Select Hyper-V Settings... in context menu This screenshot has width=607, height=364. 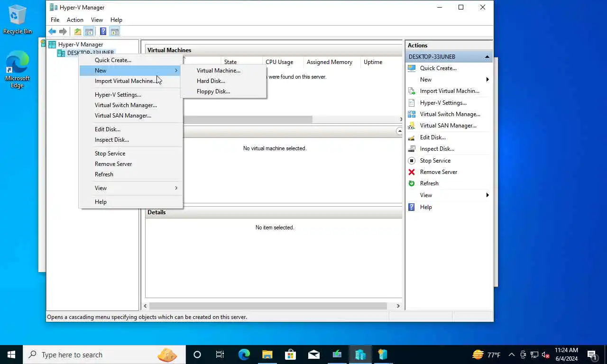pyautogui.click(x=130, y=95)
